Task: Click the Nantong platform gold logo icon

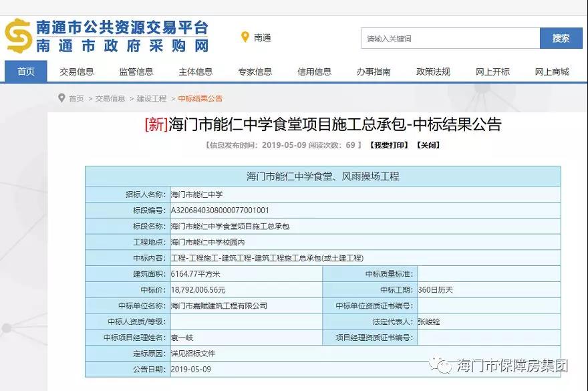Action: pyautogui.click(x=19, y=35)
